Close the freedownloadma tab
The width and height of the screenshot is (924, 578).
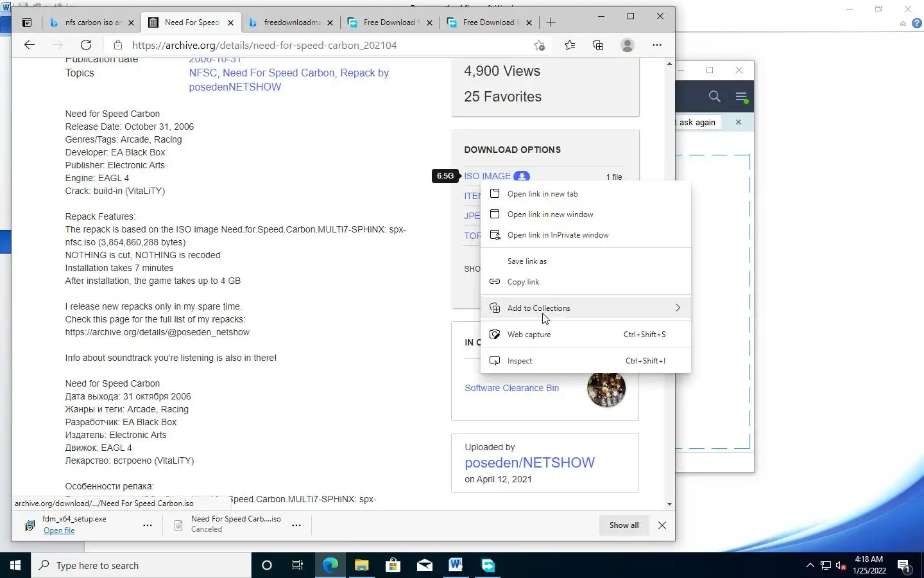click(330, 22)
